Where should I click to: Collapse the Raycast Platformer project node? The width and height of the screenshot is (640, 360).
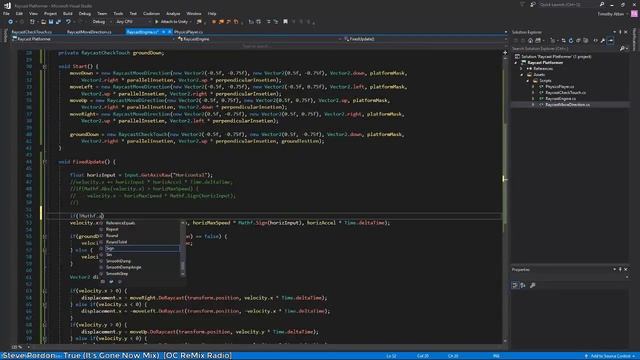pos(516,63)
